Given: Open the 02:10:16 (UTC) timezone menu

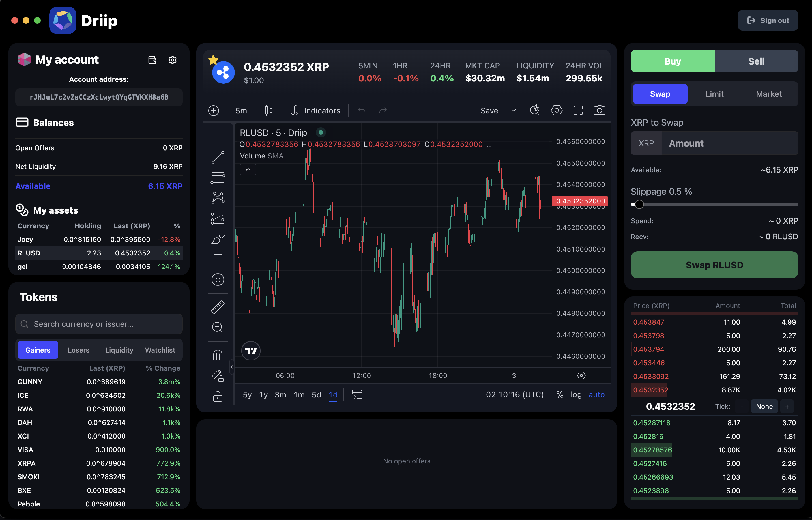Looking at the screenshot, I should (515, 394).
